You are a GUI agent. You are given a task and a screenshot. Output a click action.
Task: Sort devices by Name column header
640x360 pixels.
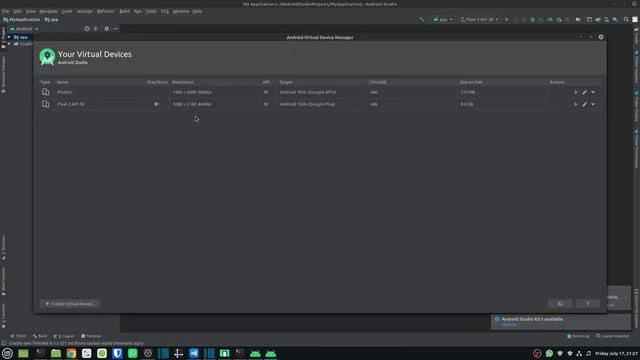point(62,82)
